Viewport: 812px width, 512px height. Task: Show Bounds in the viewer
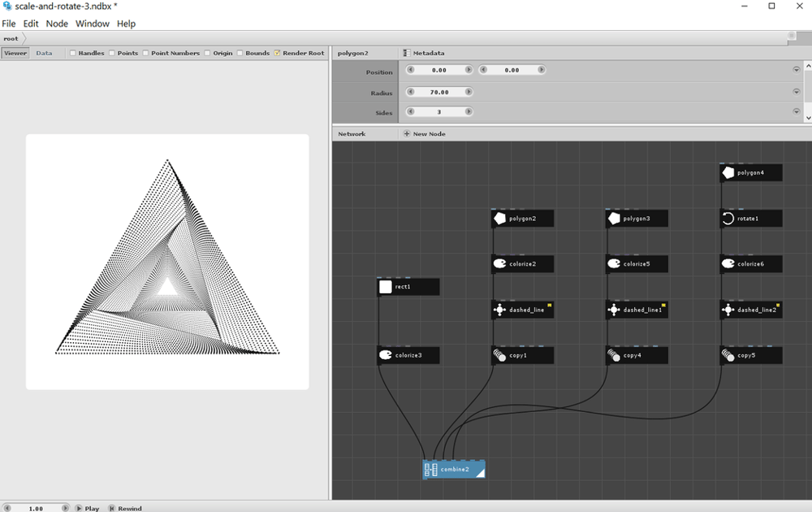pyautogui.click(x=240, y=53)
